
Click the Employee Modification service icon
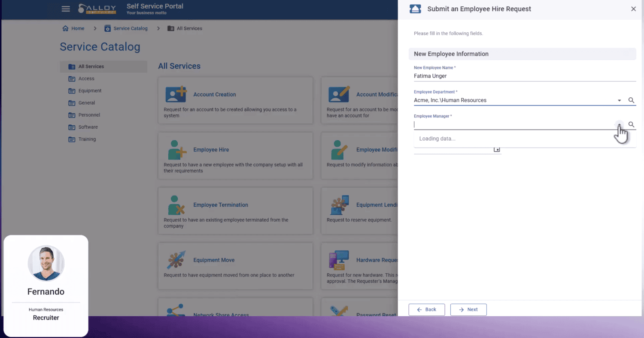[339, 150]
